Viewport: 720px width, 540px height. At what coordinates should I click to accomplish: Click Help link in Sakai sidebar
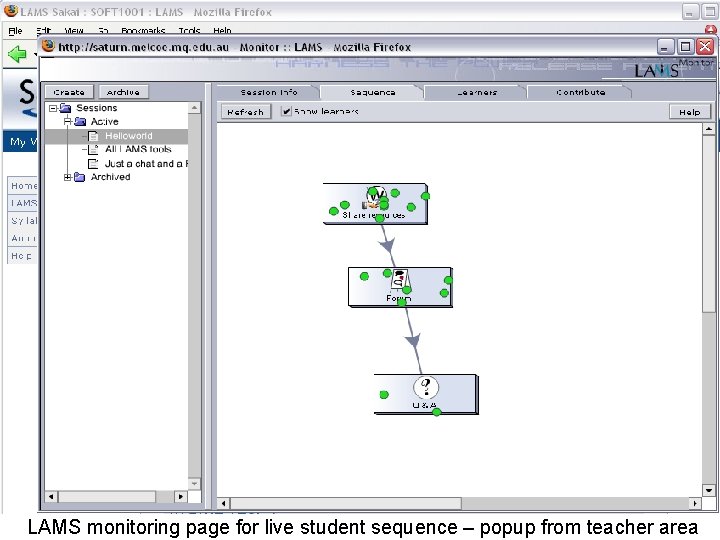click(x=23, y=255)
